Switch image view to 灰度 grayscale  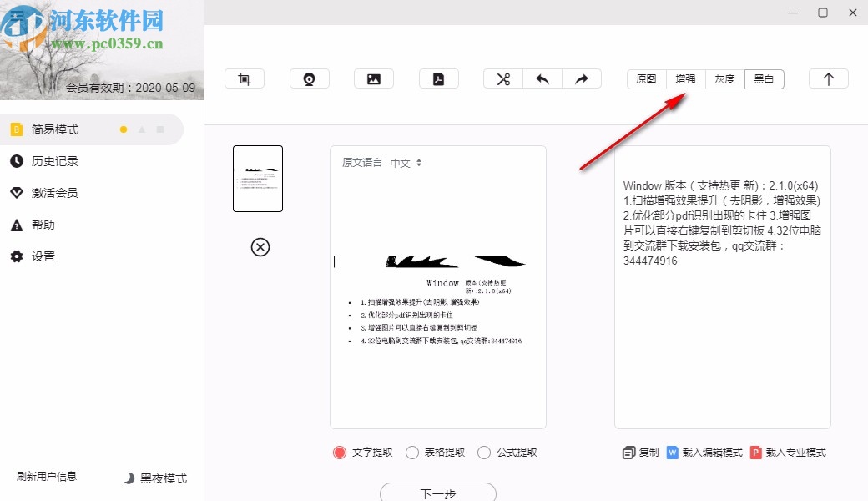(x=724, y=78)
